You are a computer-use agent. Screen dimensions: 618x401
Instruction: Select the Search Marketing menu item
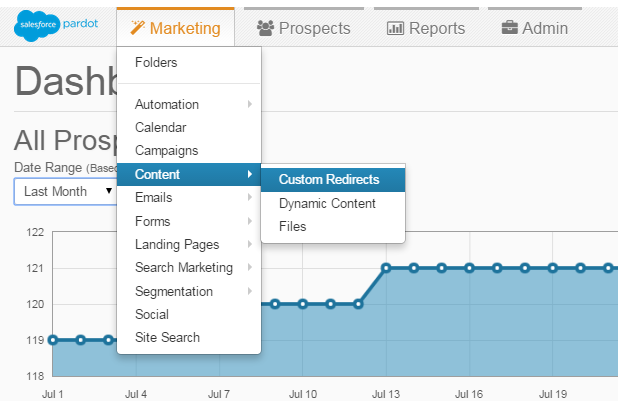pos(189,267)
